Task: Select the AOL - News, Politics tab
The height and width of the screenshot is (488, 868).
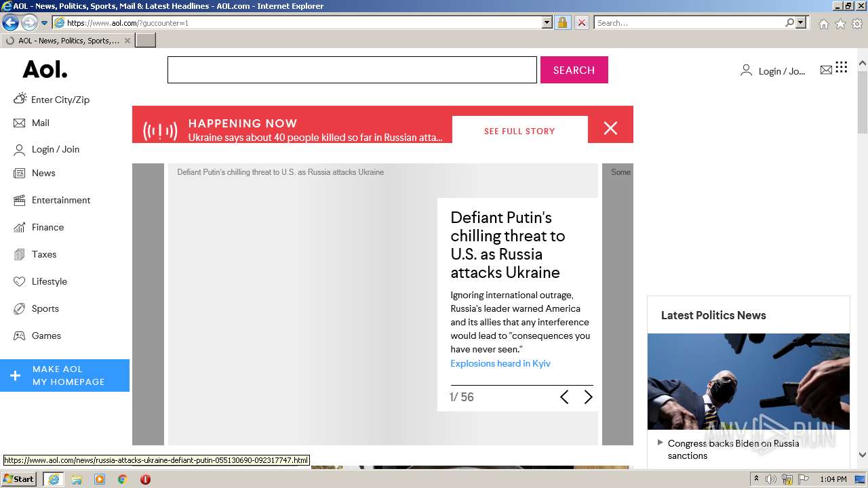Action: tap(66, 41)
